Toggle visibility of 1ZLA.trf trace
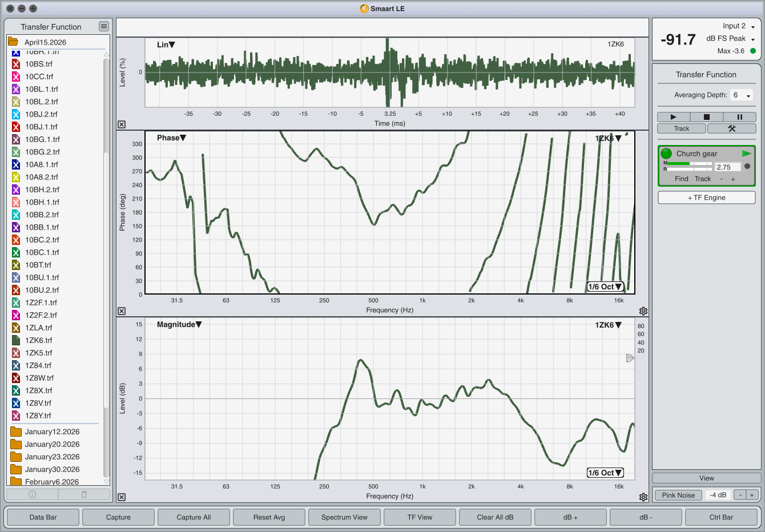The image size is (765, 532). click(x=16, y=328)
